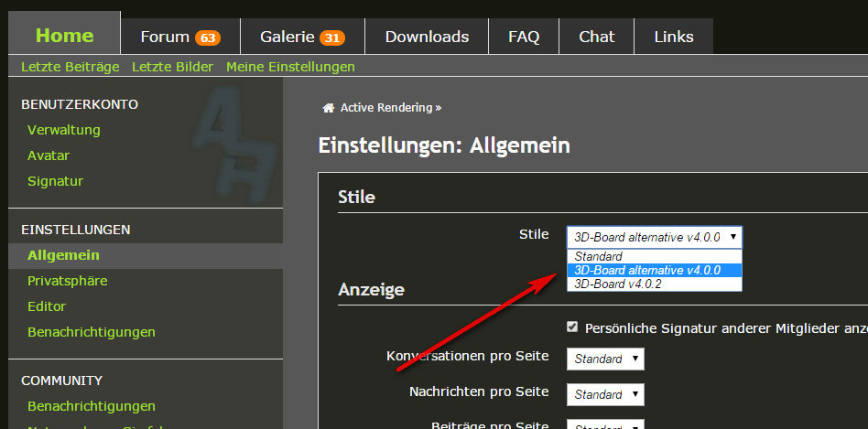This screenshot has width=868, height=429.
Task: Open the Links tab
Action: [x=674, y=37]
